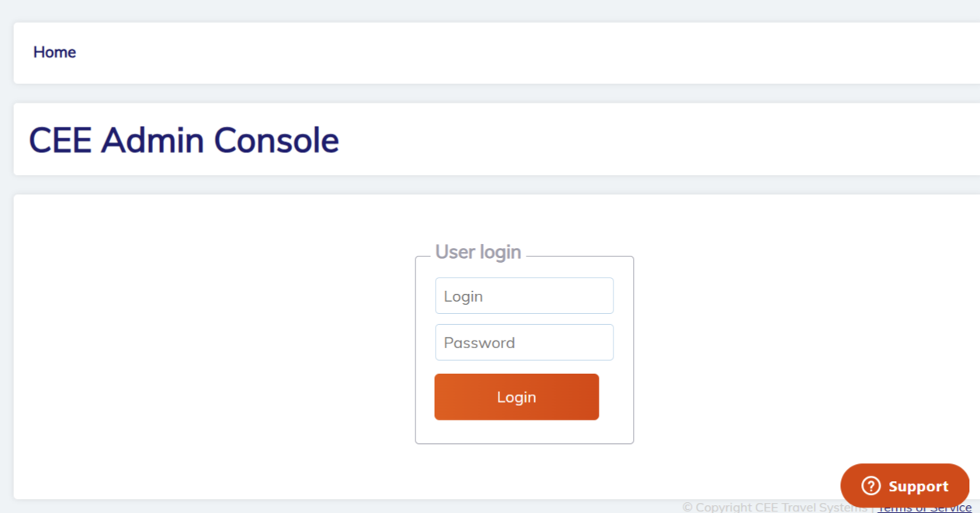Click the CEE Travel Systems copyright text
The height and width of the screenshot is (513, 980).
point(777,508)
